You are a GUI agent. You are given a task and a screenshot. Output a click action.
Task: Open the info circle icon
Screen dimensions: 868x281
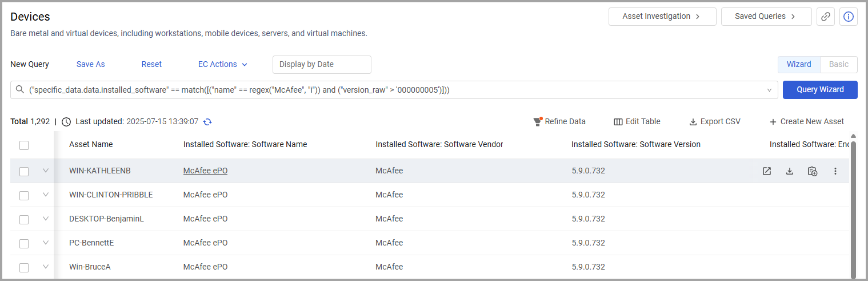tap(848, 17)
